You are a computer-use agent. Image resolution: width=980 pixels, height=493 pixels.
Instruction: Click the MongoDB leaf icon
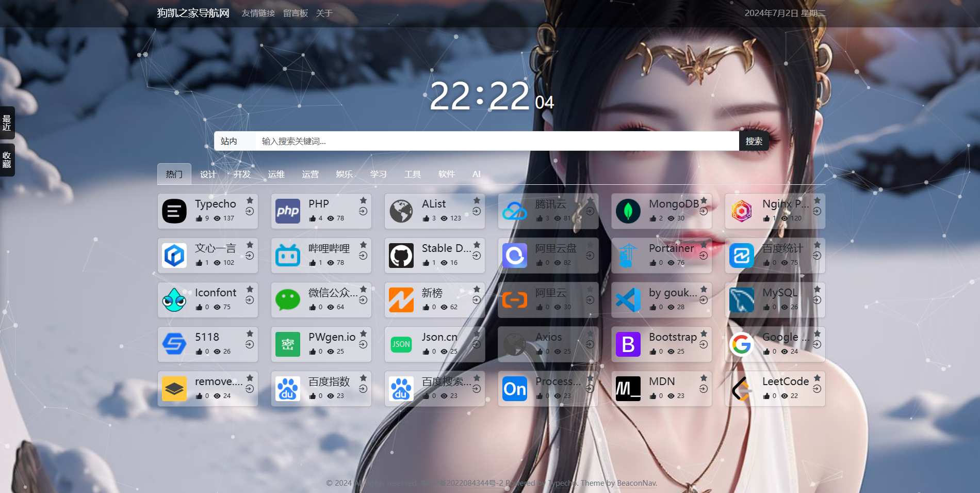pyautogui.click(x=628, y=211)
